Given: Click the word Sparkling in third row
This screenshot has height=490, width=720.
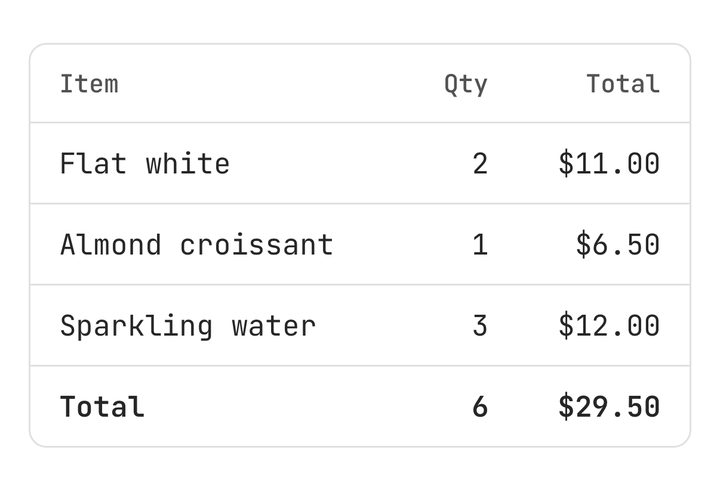Looking at the screenshot, I should tap(136, 327).
